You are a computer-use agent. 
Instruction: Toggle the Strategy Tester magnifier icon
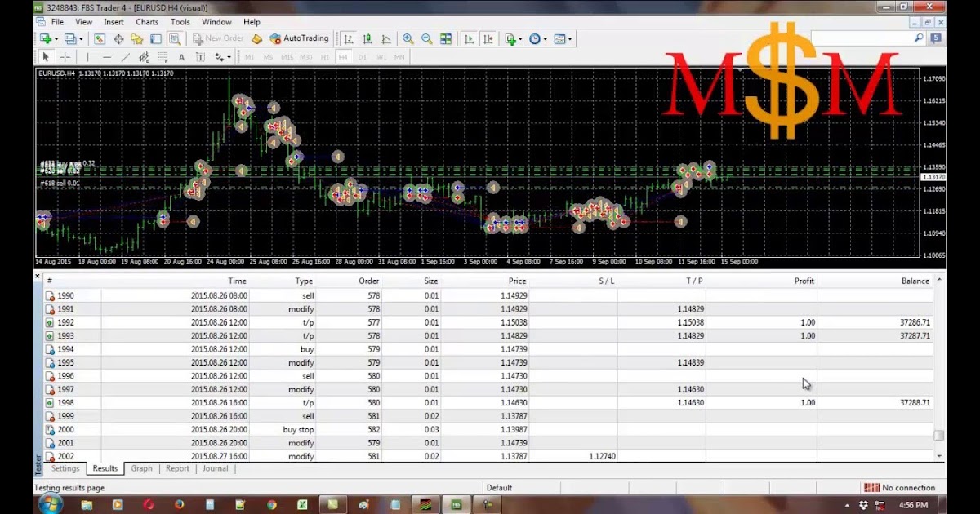[174, 39]
